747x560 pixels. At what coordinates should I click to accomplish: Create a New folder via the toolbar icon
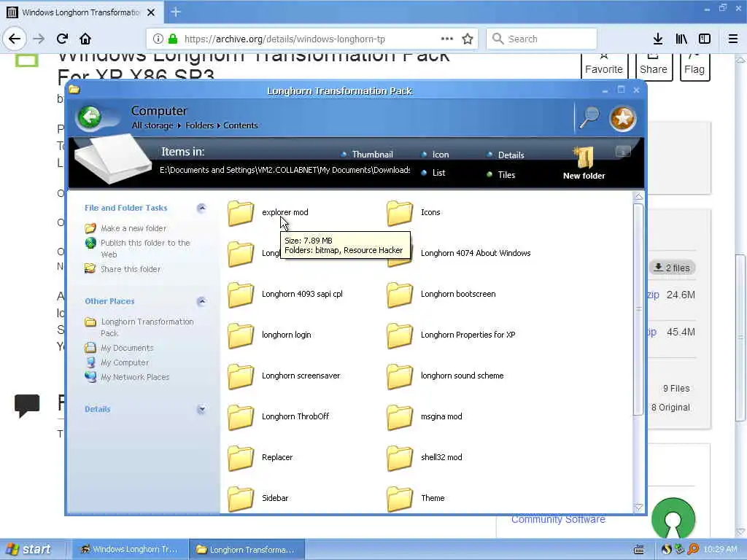(584, 163)
